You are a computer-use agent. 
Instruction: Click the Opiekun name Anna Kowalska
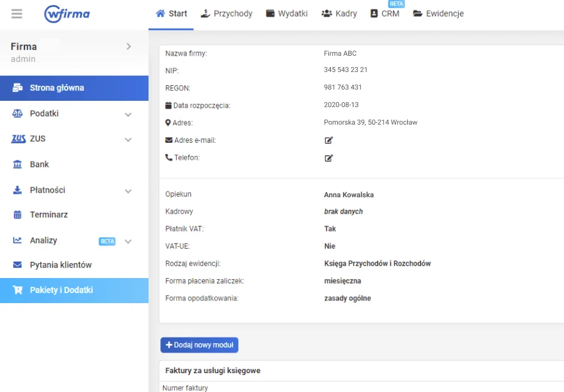pyautogui.click(x=349, y=195)
